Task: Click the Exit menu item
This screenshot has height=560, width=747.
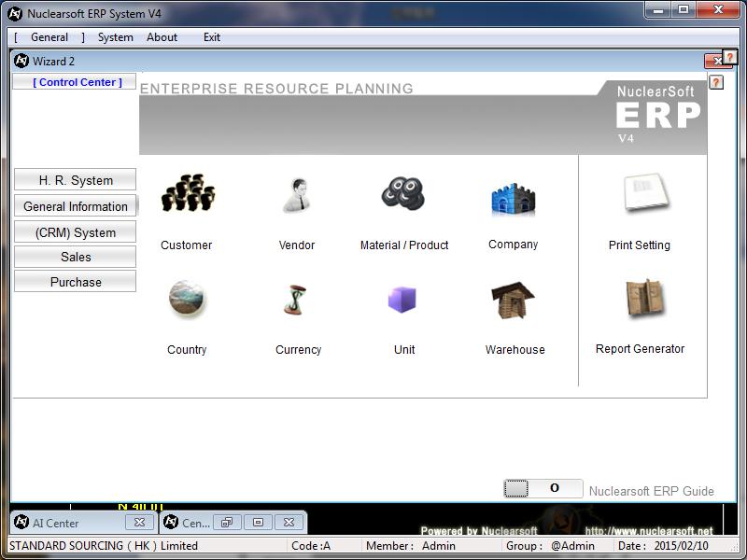Action: point(212,37)
